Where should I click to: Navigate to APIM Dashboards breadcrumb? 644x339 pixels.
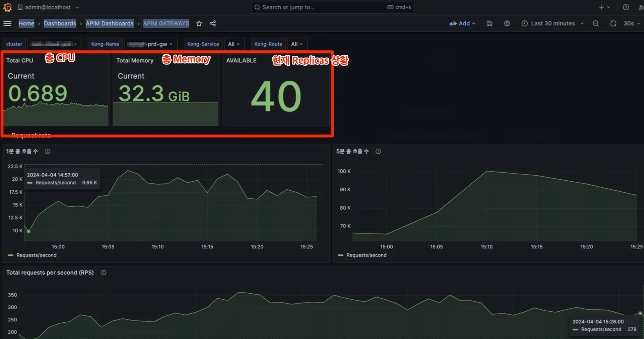(x=109, y=23)
